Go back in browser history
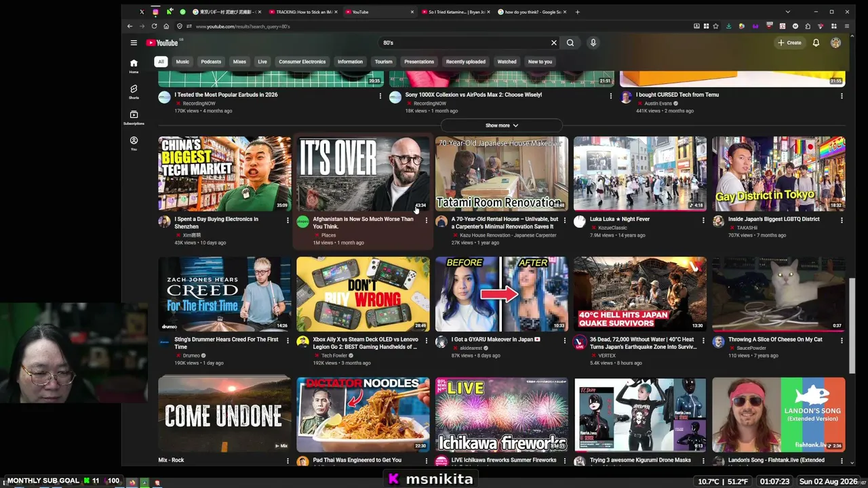The width and height of the screenshot is (868, 488). (x=130, y=26)
